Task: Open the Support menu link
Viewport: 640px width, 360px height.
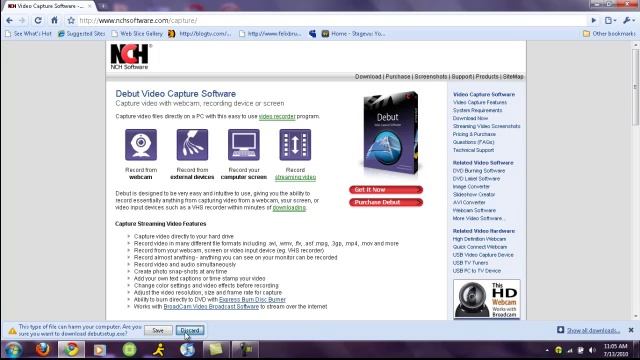Action: point(462,77)
